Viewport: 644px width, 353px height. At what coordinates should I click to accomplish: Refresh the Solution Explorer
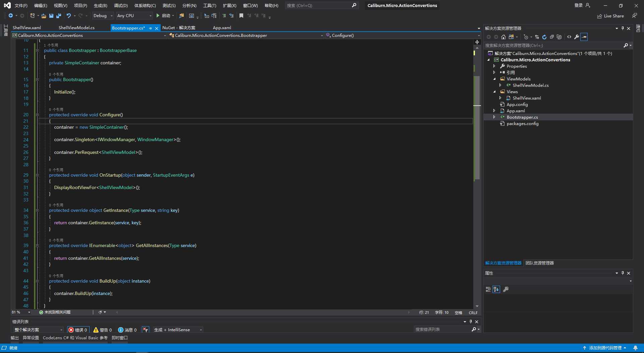pos(544,37)
